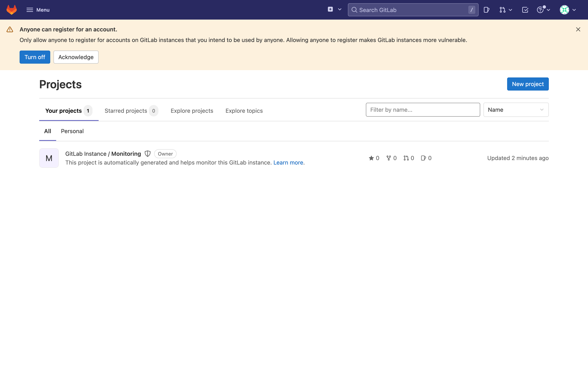Click the GitLab fox logo
The height and width of the screenshot is (367, 588).
click(11, 10)
